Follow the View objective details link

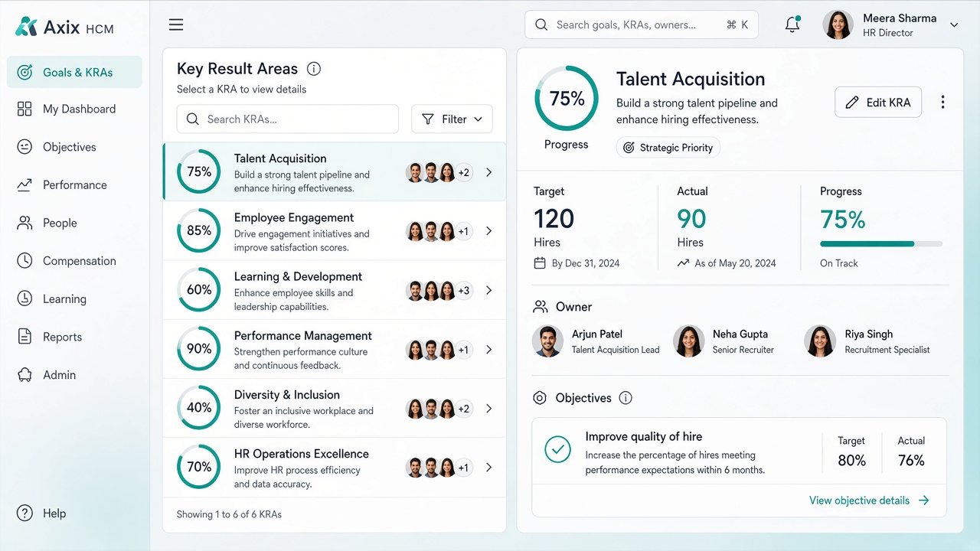[x=869, y=500]
